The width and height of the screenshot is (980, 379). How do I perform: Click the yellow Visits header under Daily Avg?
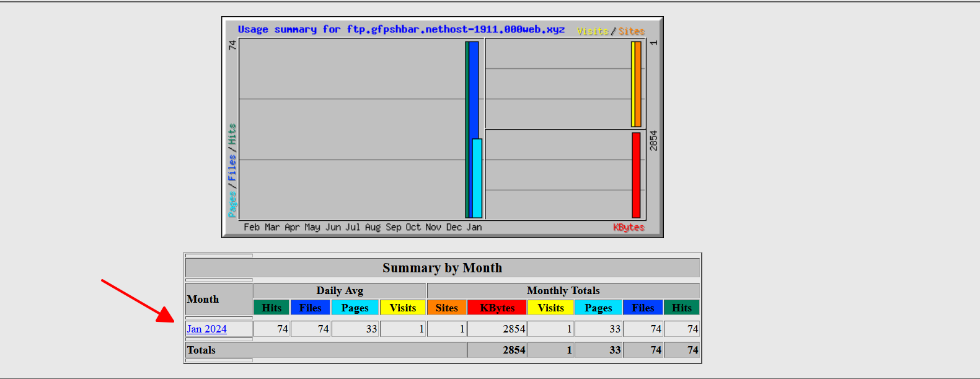pyautogui.click(x=403, y=308)
